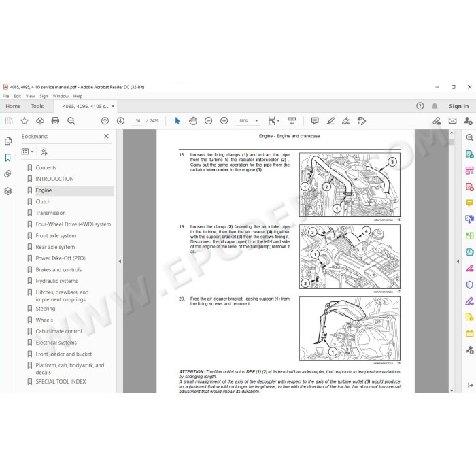Select the Highlight text pen icon
This screenshot has width=476, height=476.
tap(330, 121)
